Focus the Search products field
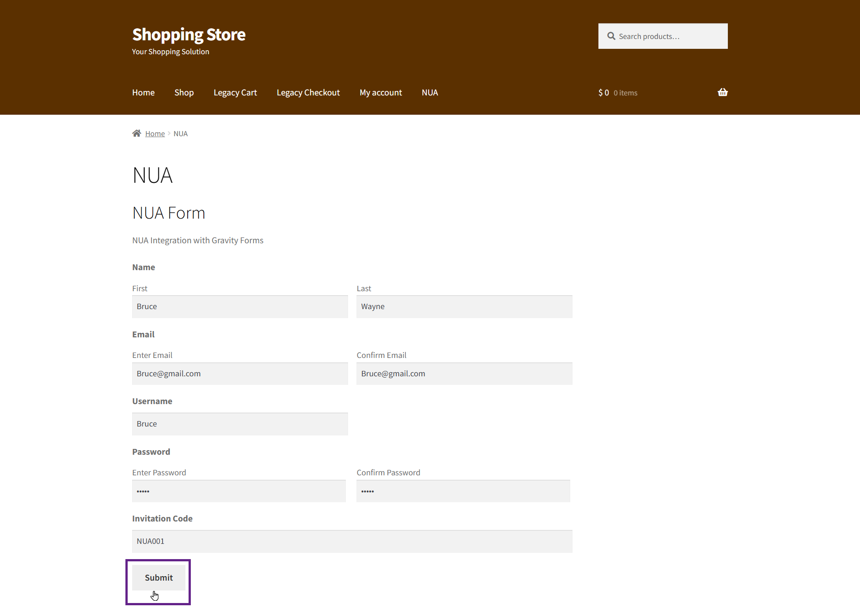Screen dimensions: 860x616 pos(670,36)
